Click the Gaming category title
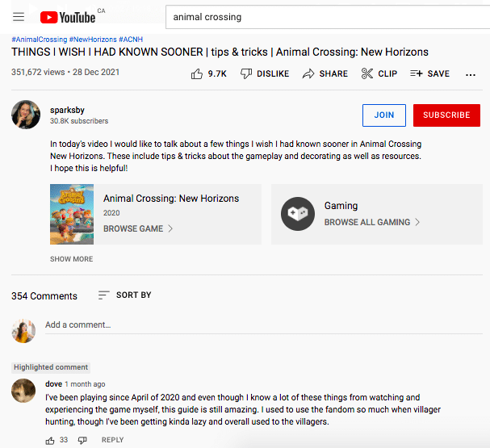Viewport: 490px width, 448px height. click(341, 206)
